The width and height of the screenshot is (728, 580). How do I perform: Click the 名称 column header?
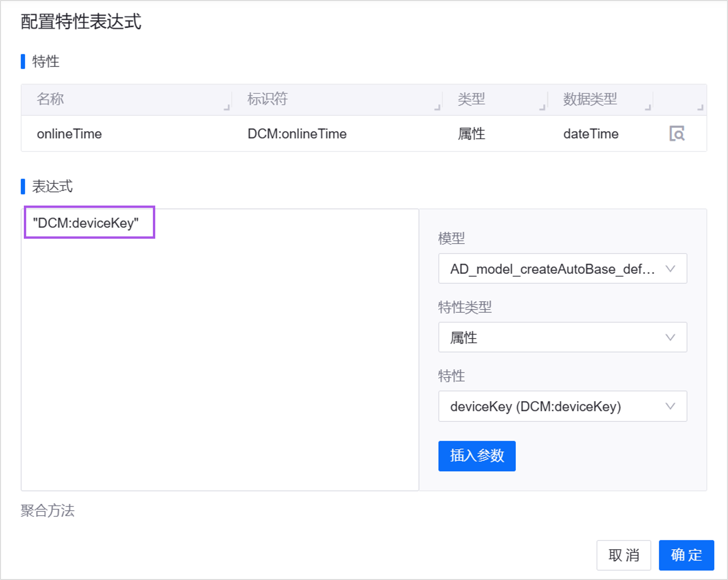(x=50, y=99)
